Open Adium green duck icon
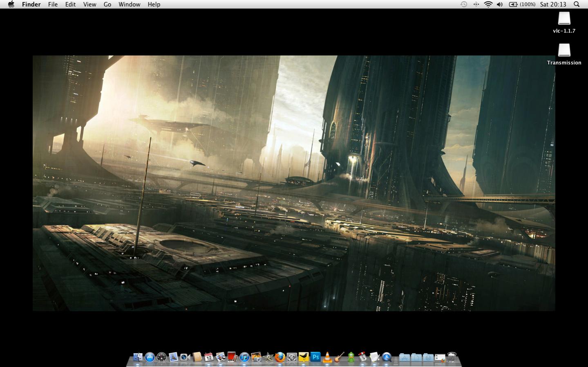Screen dimensions: 588x367 click(x=351, y=357)
